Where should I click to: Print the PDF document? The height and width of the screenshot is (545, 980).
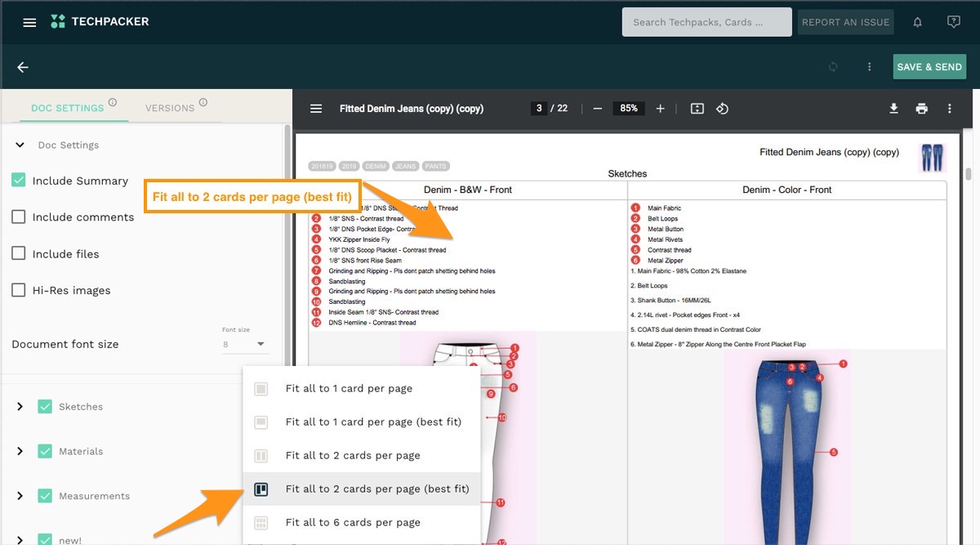(x=922, y=109)
